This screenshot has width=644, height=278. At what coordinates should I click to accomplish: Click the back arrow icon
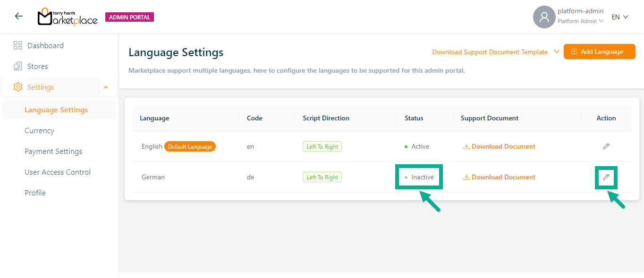point(18,17)
